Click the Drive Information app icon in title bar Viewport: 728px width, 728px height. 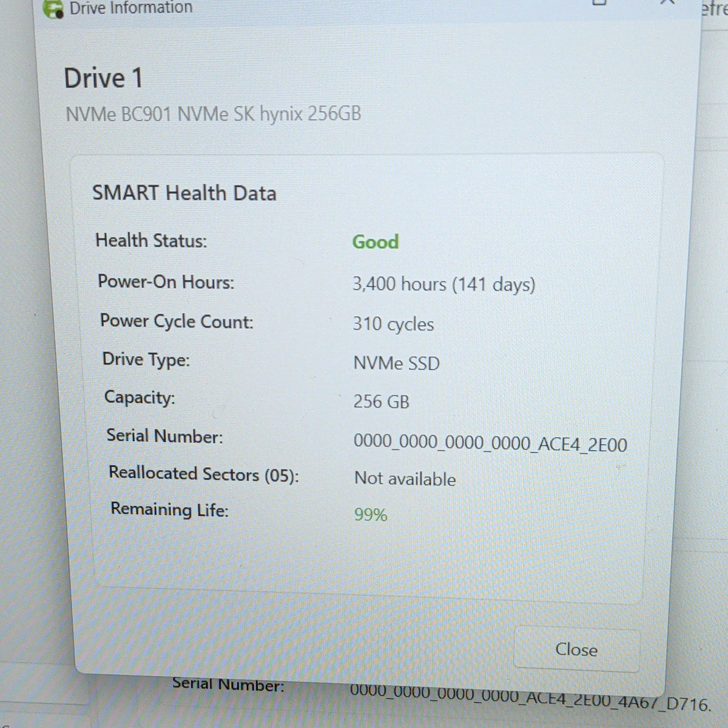pyautogui.click(x=53, y=8)
